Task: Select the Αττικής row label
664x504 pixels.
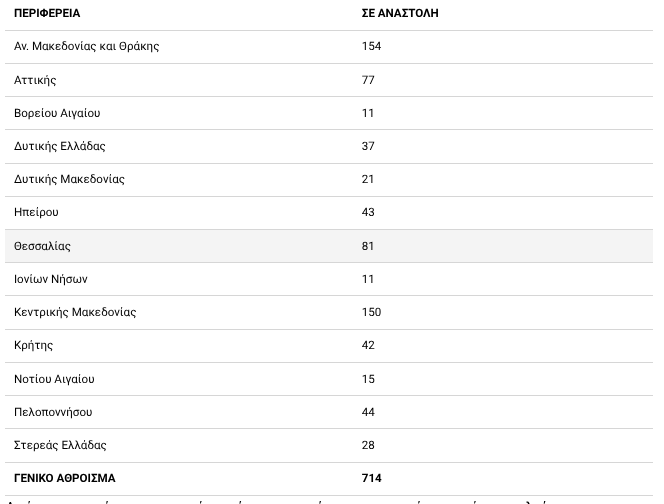Action: (x=35, y=80)
